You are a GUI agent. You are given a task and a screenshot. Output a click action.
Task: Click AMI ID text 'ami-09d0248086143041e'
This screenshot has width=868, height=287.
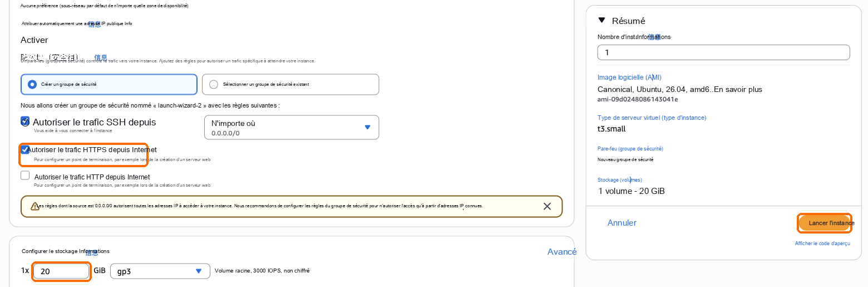pyautogui.click(x=638, y=99)
